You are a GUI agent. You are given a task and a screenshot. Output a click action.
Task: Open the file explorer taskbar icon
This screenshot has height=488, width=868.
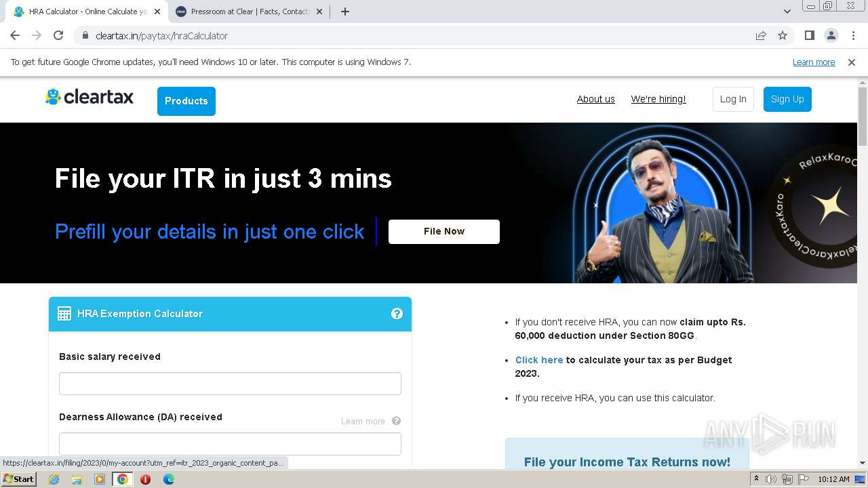[77, 479]
